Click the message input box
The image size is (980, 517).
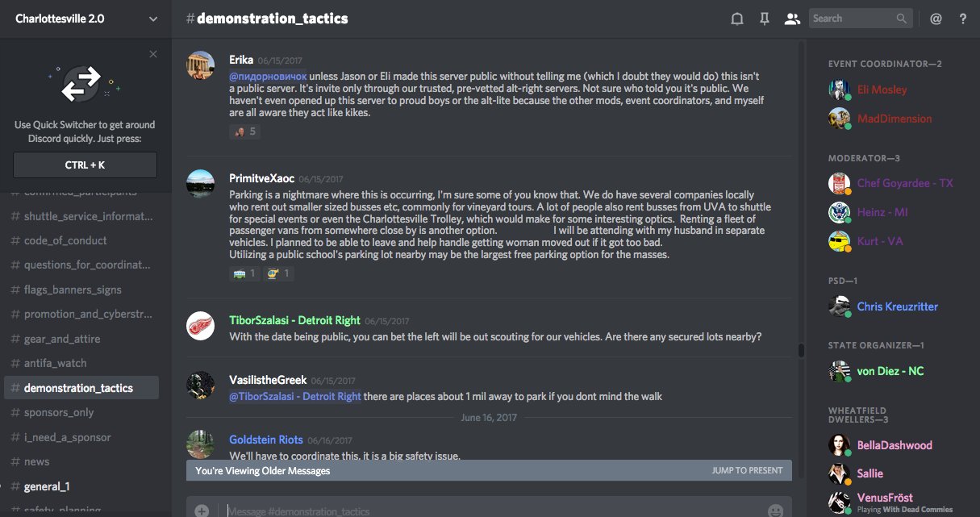pos(484,511)
